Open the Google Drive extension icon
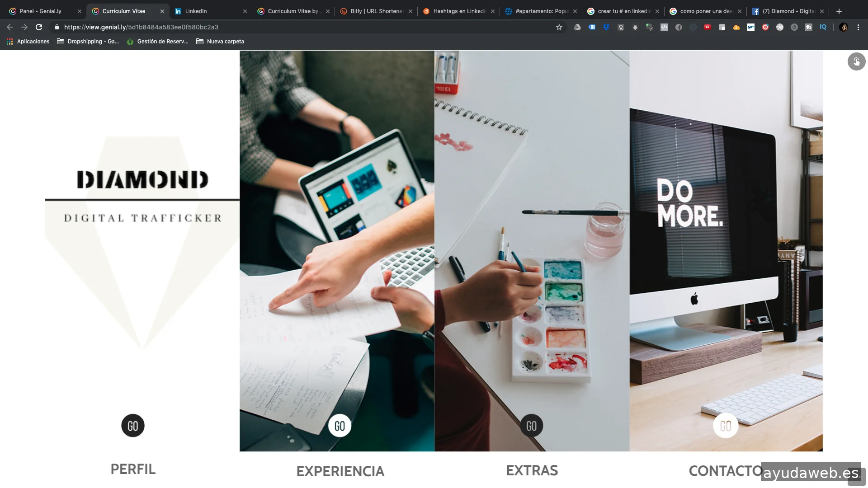The height and width of the screenshot is (488, 868). [x=577, y=27]
